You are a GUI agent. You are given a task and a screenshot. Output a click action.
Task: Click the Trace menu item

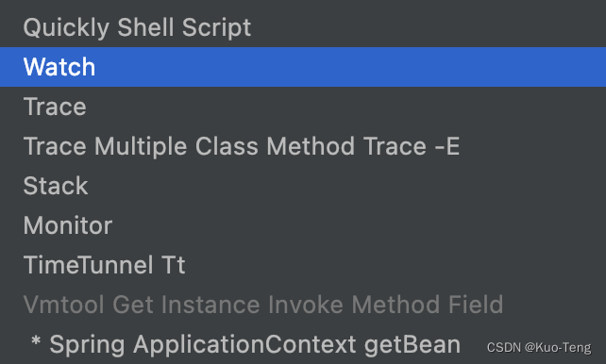click(x=303, y=107)
